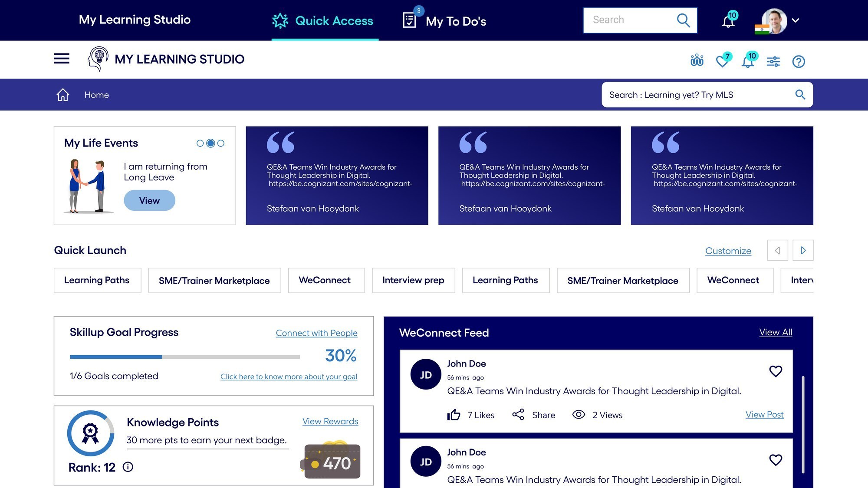Image resolution: width=868 pixels, height=488 pixels.
Task: Open the first Learning Paths quick launch
Action: (x=97, y=280)
